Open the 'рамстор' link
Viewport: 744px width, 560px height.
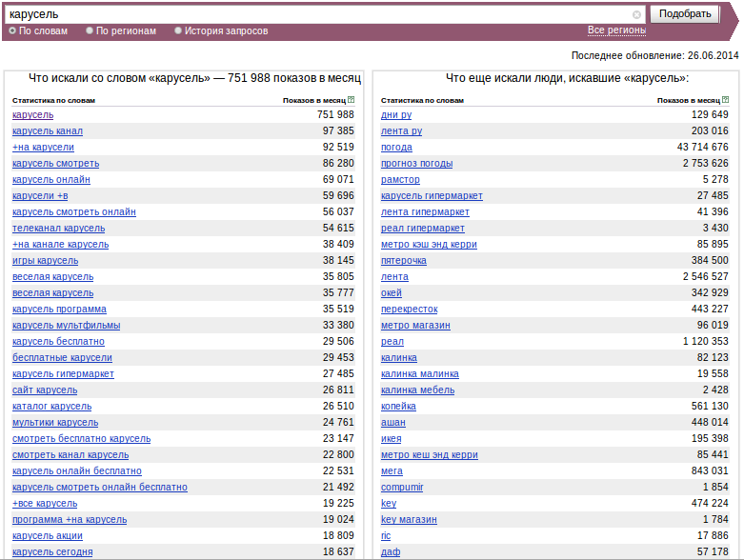tap(400, 179)
